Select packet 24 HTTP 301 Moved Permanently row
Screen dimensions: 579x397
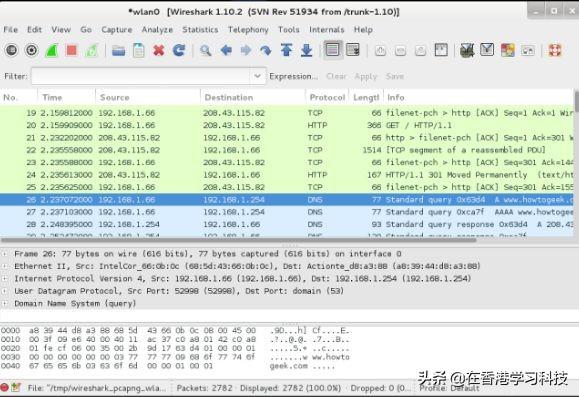(287, 175)
